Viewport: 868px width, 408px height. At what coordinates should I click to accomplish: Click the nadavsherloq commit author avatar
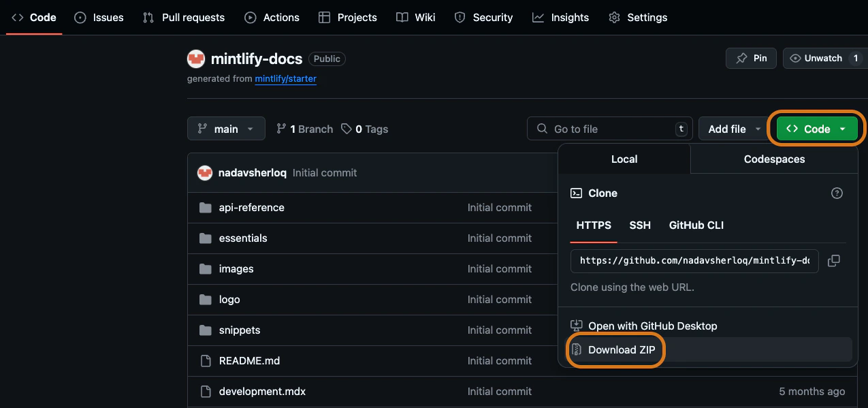[205, 173]
